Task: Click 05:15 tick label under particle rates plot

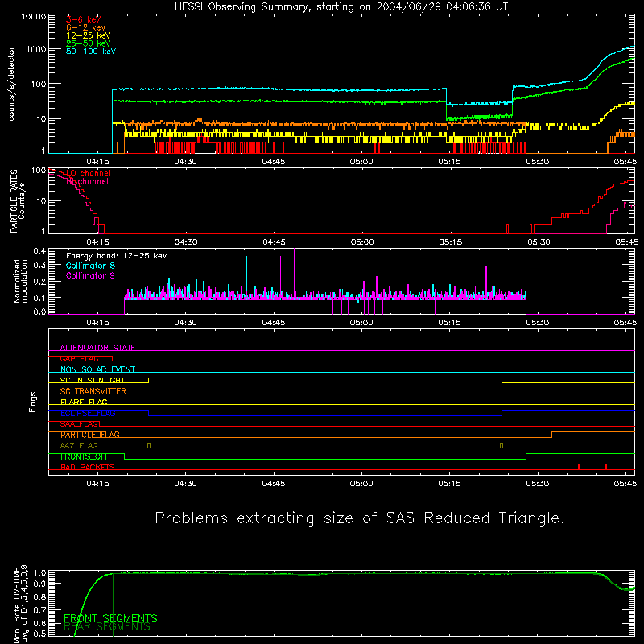Action: [x=450, y=242]
